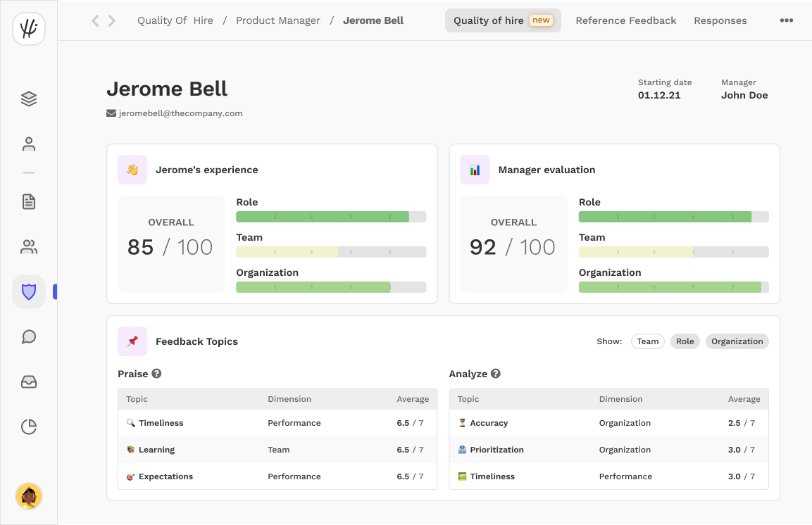
Task: Open the person profile sidebar icon
Action: point(29,144)
